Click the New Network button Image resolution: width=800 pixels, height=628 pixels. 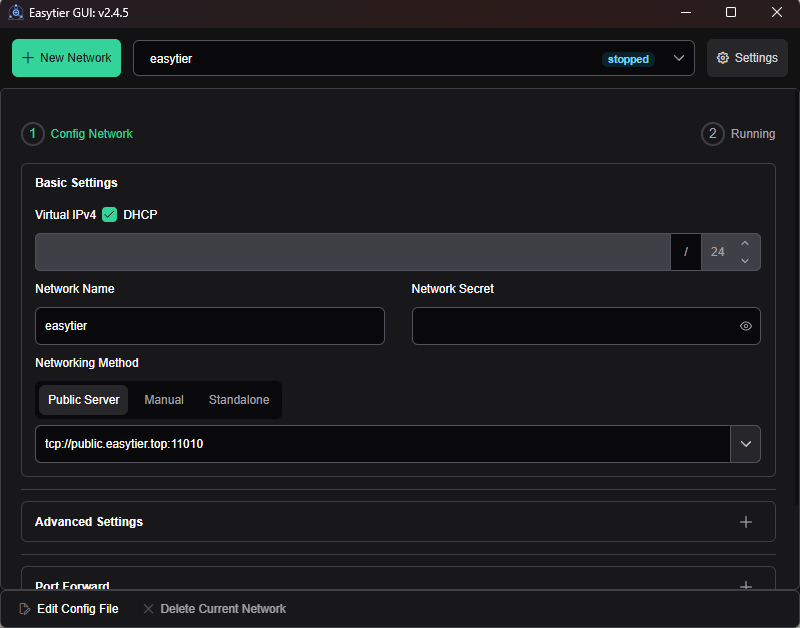coord(66,58)
